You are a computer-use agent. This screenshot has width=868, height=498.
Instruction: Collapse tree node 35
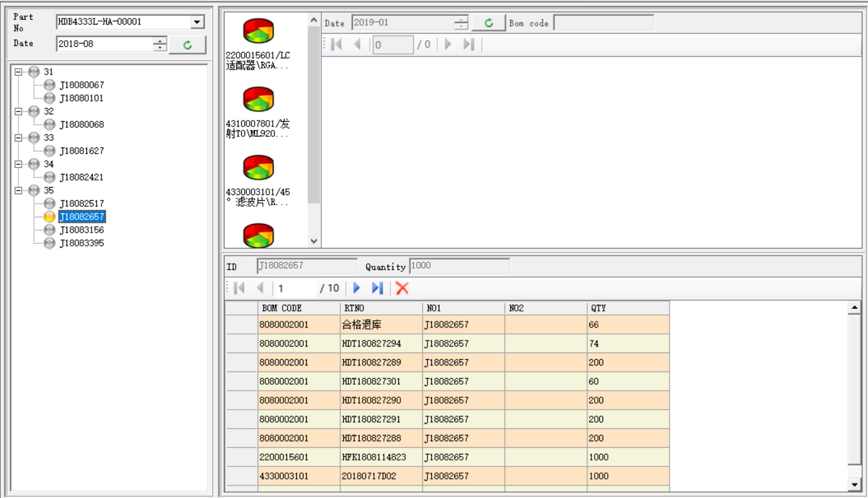18,190
